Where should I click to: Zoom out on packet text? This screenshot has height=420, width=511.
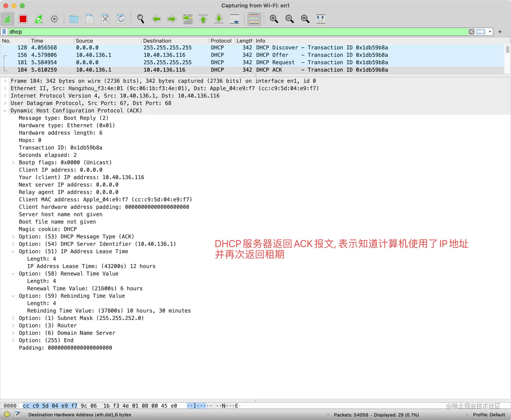[290, 19]
